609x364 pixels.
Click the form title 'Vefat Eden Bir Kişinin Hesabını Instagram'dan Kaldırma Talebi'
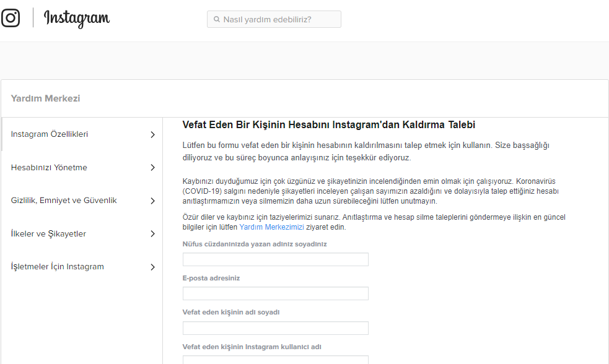[329, 125]
